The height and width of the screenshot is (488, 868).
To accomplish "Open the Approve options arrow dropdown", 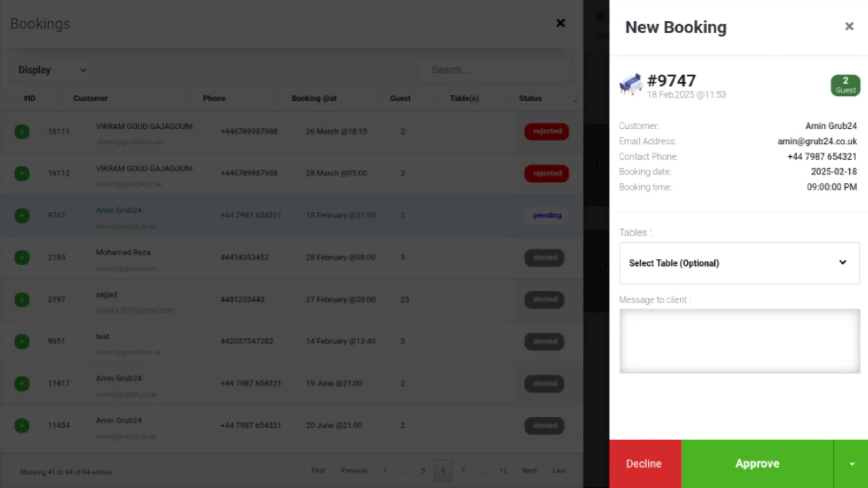I will coord(851,464).
